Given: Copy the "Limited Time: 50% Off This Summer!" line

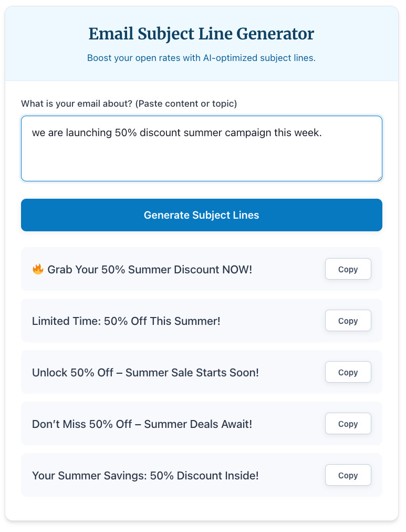Looking at the screenshot, I should tap(348, 320).
